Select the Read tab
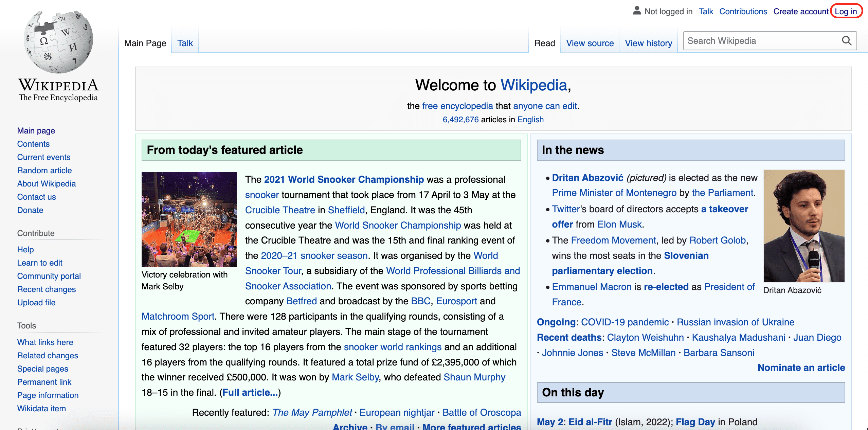Viewport: 868px width, 430px height. [544, 43]
